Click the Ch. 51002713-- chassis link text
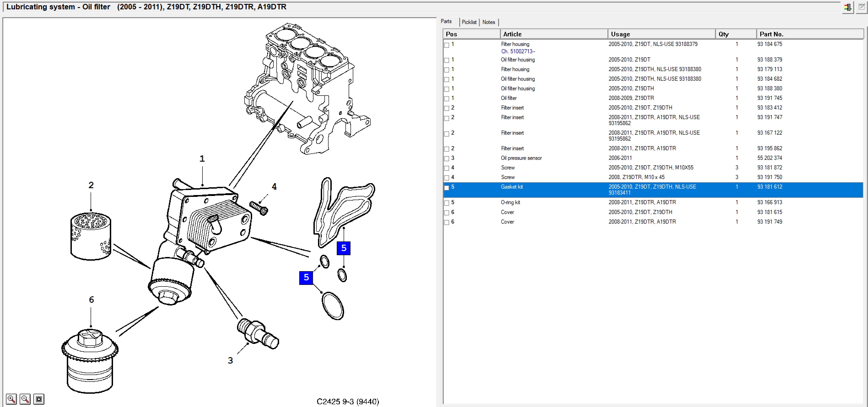 [x=518, y=51]
